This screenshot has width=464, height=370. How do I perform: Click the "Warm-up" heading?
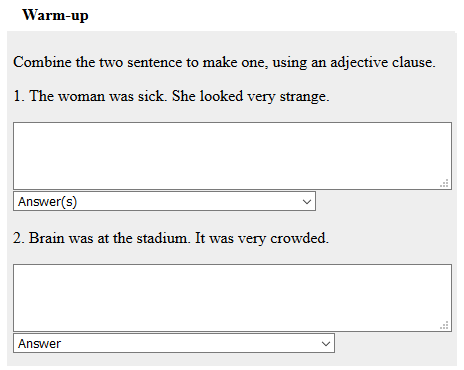(55, 15)
